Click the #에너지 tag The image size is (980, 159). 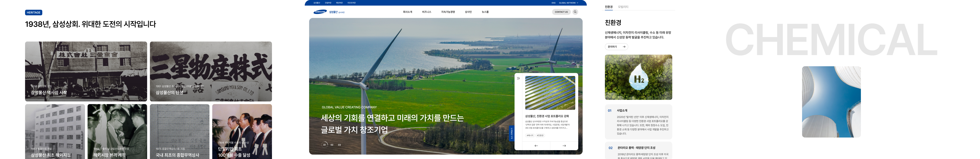tap(530, 135)
